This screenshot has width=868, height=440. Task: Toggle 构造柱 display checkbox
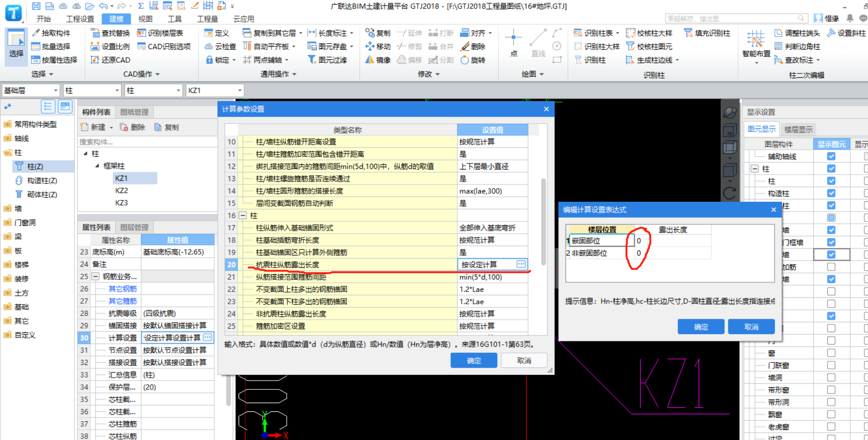831,193
